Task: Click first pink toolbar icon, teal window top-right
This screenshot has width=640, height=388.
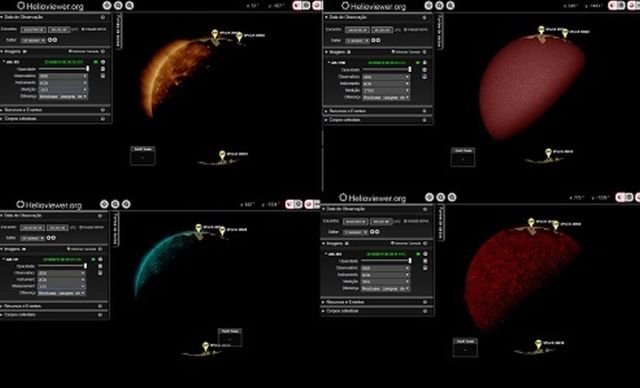Action: pyautogui.click(x=290, y=204)
